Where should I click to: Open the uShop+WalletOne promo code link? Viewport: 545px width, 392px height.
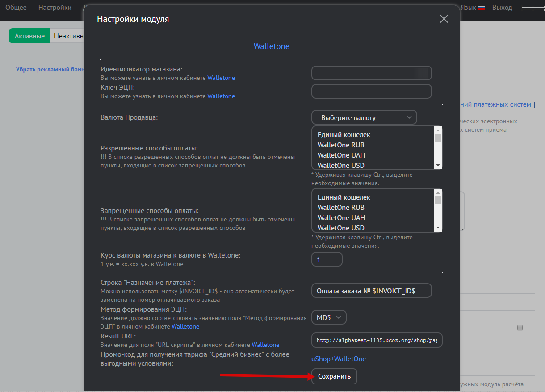click(338, 359)
